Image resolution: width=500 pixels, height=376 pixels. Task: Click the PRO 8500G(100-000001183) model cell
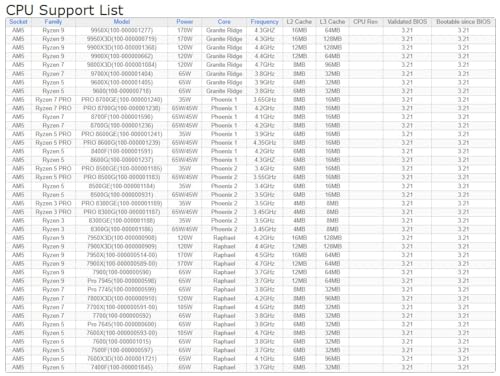(x=122, y=177)
